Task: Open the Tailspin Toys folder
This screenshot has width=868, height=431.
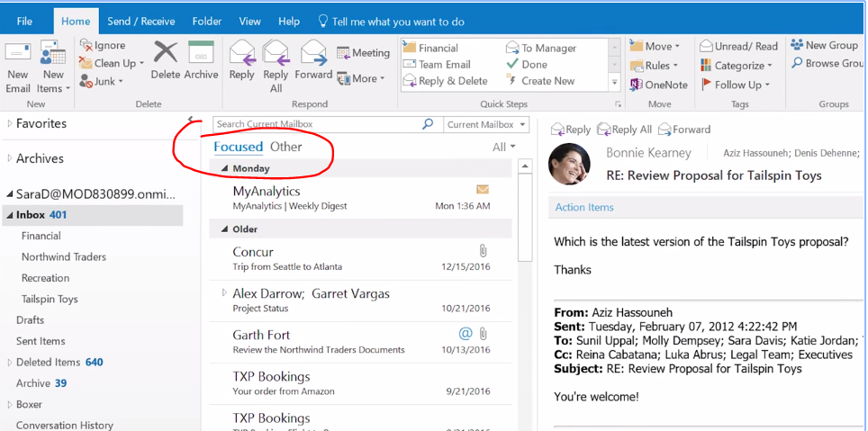Action: click(x=50, y=299)
